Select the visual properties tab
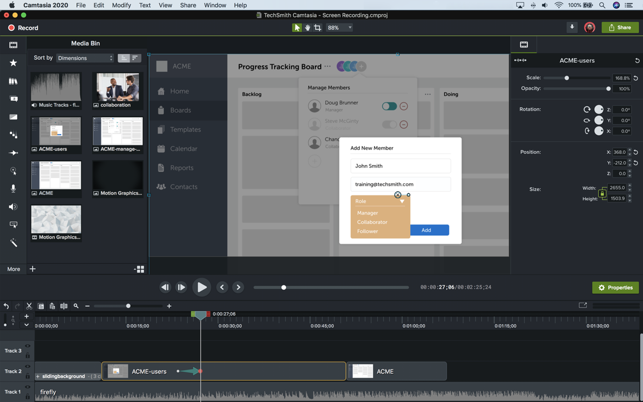Screen dimensions: 643x402 524,45
